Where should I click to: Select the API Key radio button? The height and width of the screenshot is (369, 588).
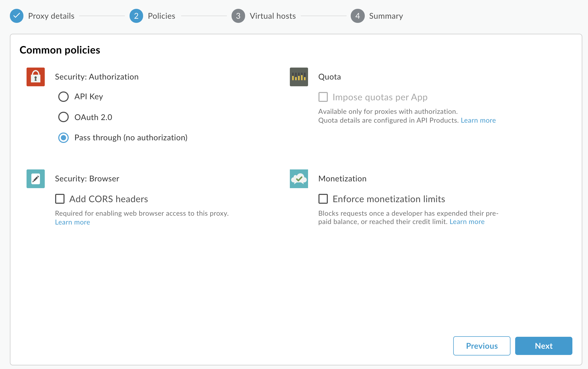[x=63, y=97]
